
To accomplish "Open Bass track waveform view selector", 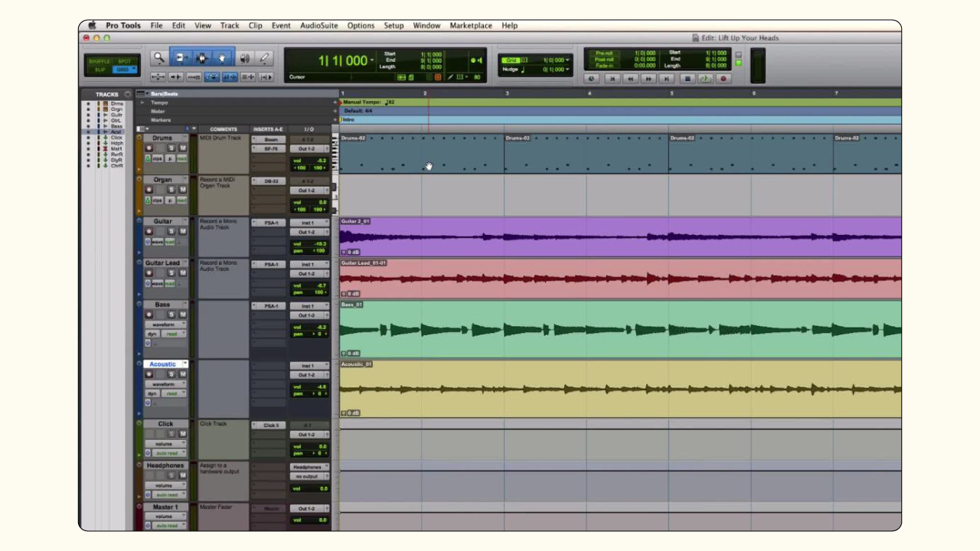I will [165, 324].
